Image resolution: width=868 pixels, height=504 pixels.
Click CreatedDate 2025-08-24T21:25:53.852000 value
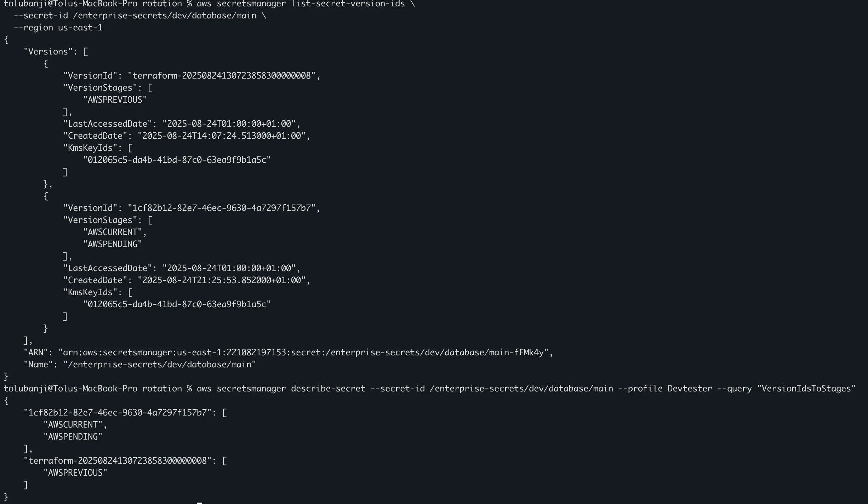(x=222, y=280)
